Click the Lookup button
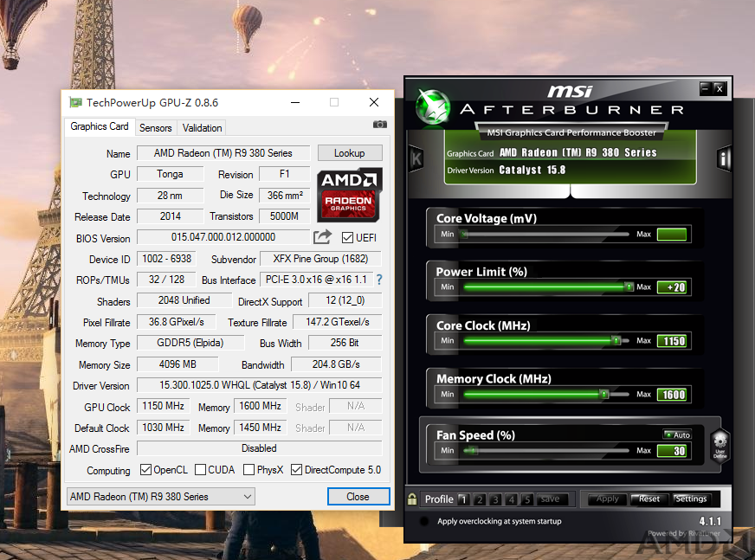The height and width of the screenshot is (560, 755). 350,153
